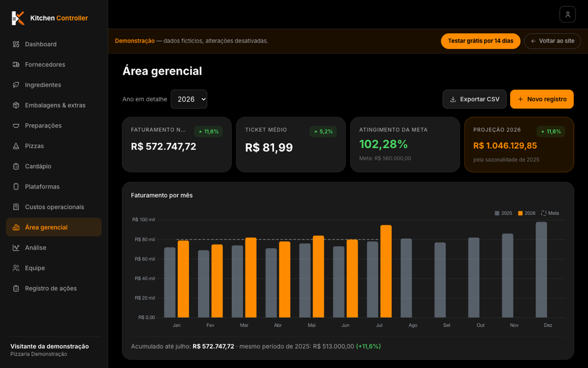Export data with Exportar CSV button

pos(474,99)
